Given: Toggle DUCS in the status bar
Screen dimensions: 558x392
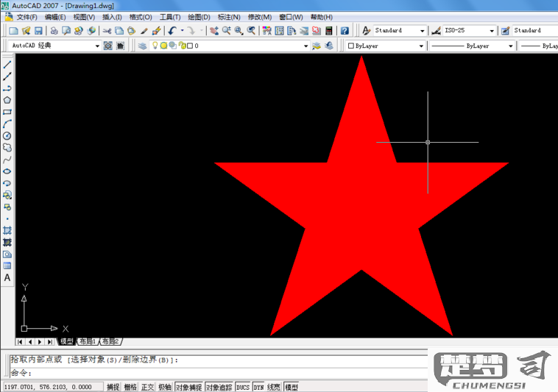Looking at the screenshot, I should click(x=243, y=387).
